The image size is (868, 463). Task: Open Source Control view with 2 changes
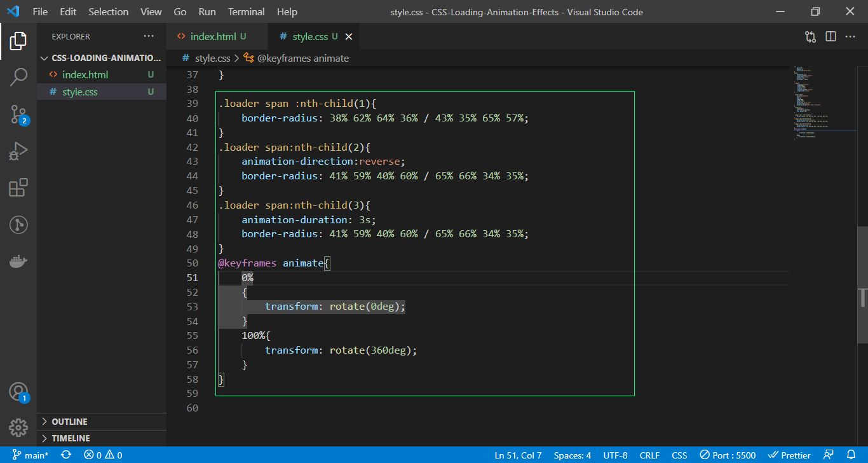coord(18,115)
